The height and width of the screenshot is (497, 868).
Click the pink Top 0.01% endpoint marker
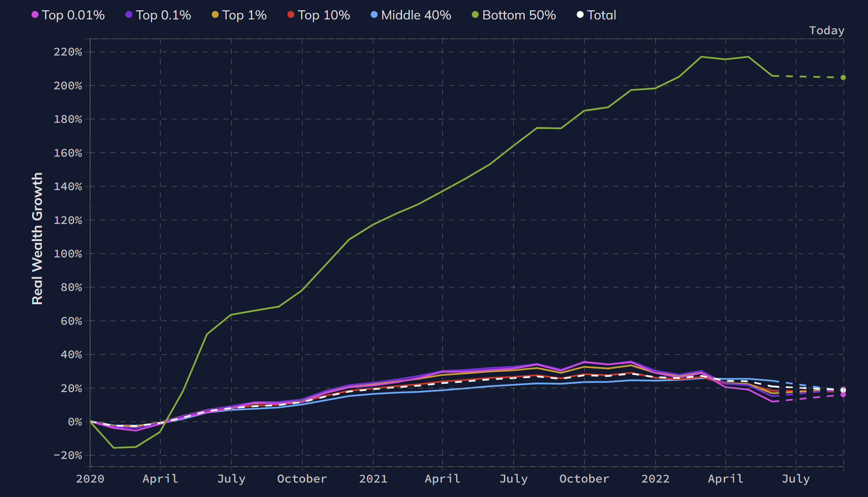coord(843,395)
